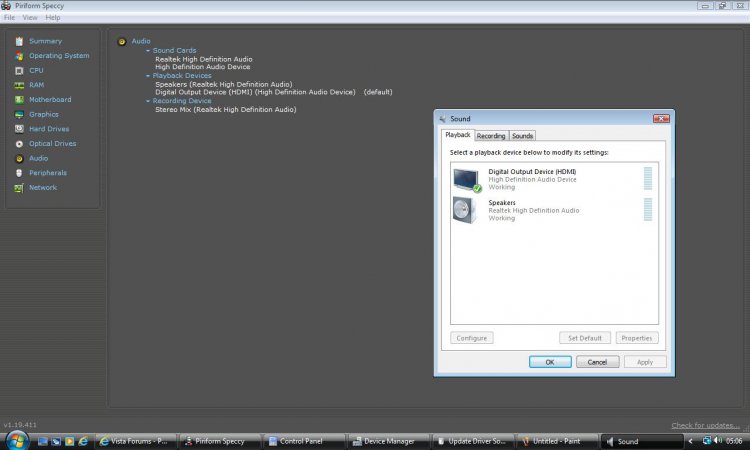Click the Windows Start orb
Screen dimensions: 750x450
17,440
